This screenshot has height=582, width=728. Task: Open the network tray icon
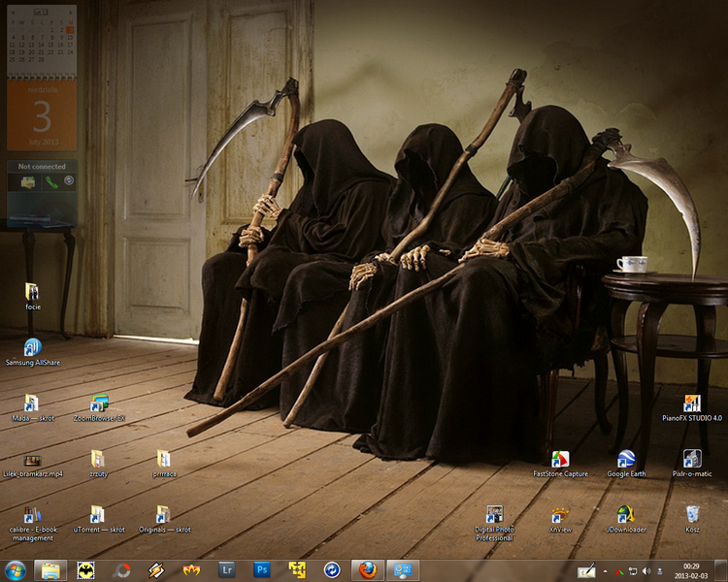click(632, 571)
